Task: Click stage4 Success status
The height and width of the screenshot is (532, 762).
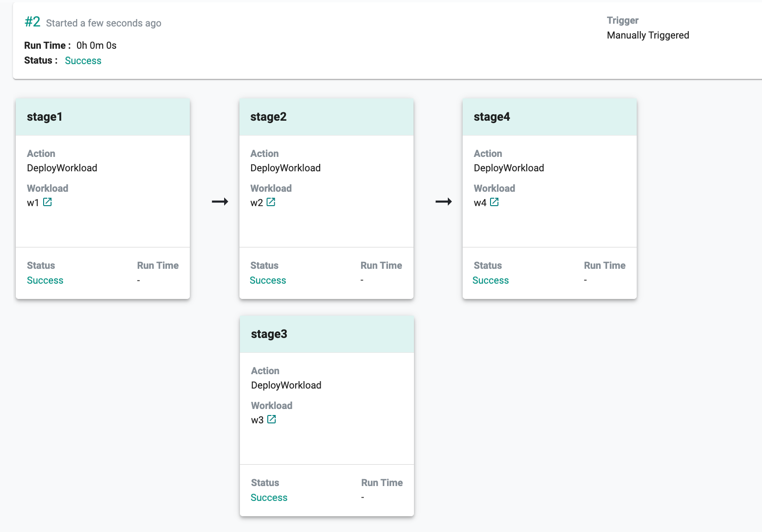Action: point(491,280)
